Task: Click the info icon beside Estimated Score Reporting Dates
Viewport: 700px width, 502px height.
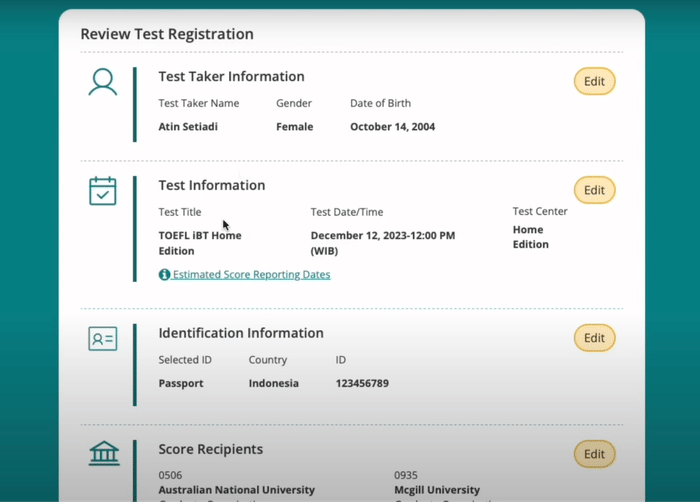Action: pos(164,274)
